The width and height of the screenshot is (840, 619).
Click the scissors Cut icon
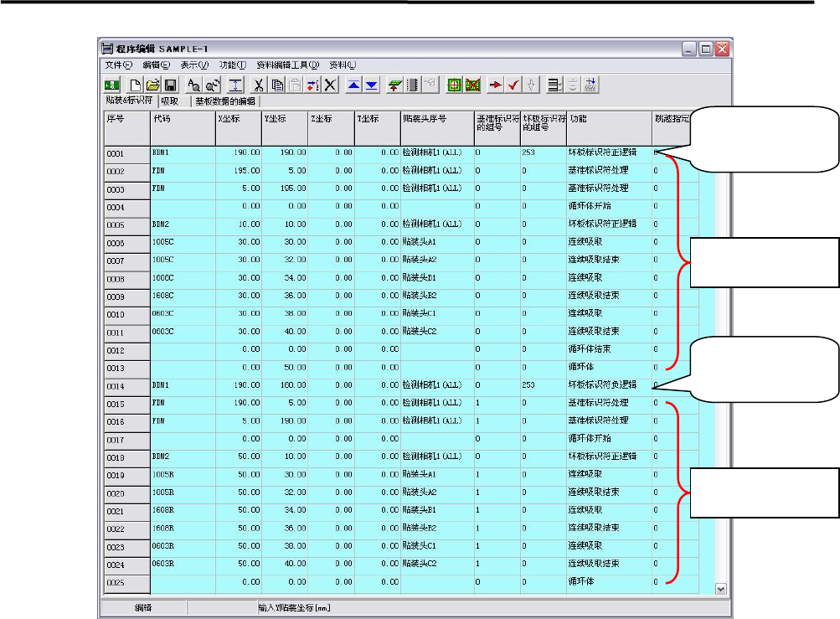click(x=260, y=85)
